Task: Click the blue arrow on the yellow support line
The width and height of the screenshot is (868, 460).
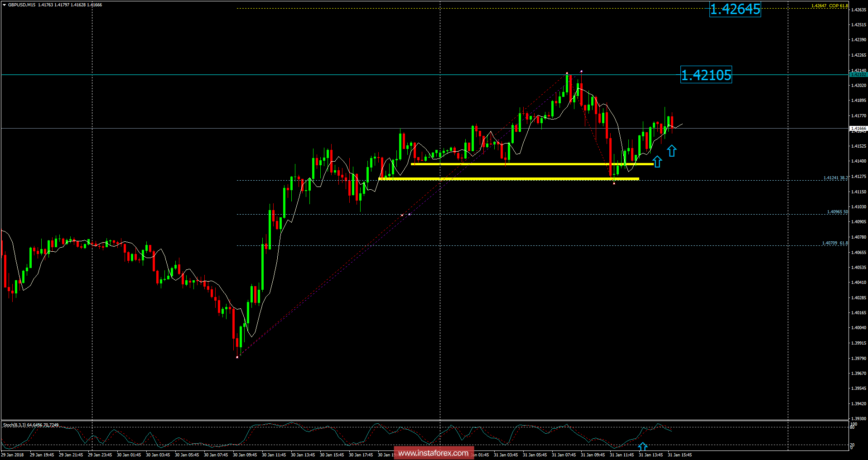Action: tap(657, 162)
